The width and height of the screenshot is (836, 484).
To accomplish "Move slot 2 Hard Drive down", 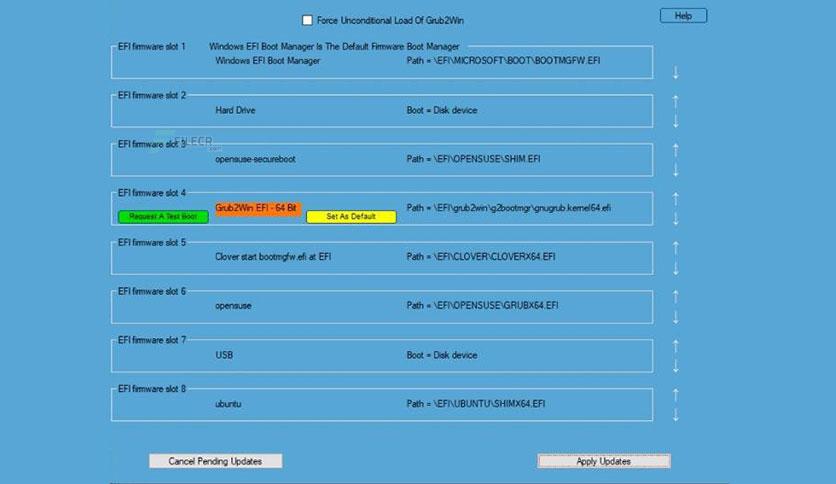I will [676, 121].
